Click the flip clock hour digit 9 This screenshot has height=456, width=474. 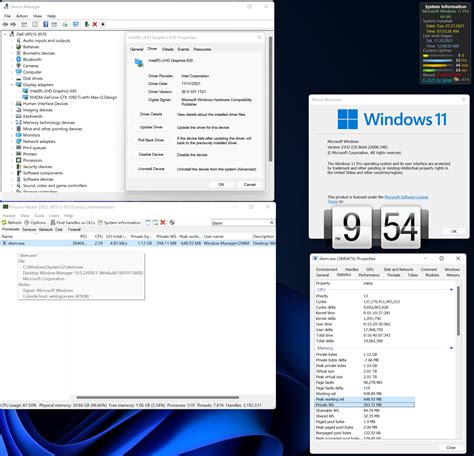point(352,227)
